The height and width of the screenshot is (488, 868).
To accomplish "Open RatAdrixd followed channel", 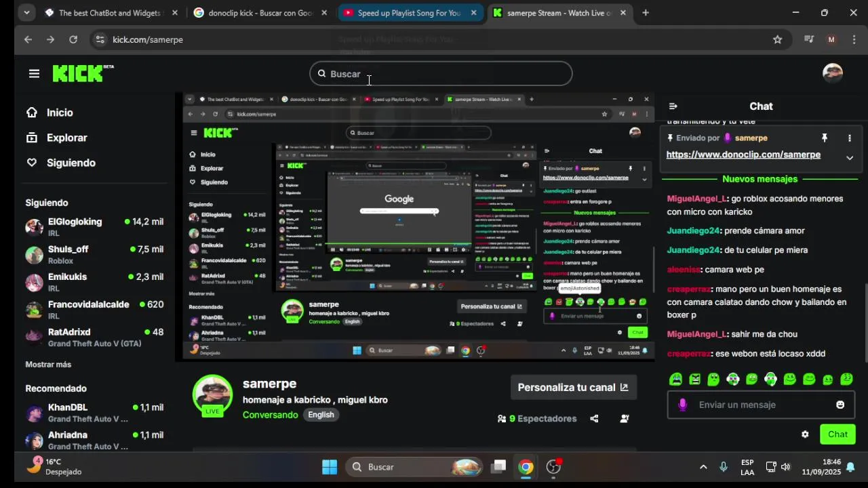I will [95, 338].
